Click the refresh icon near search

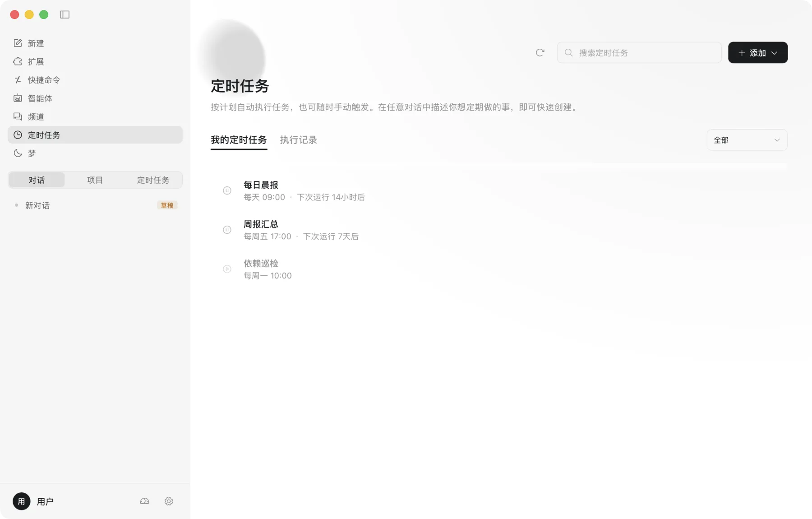tap(540, 53)
